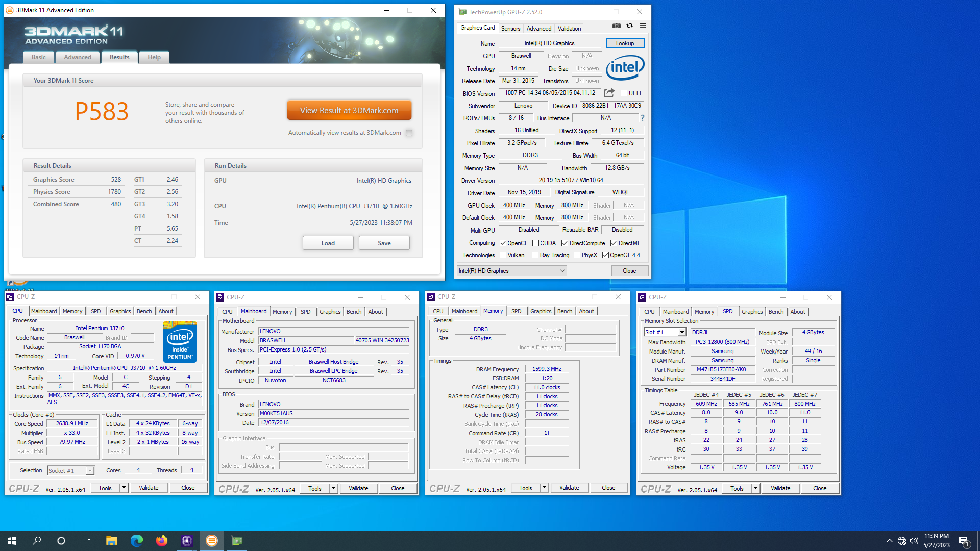Viewport: 980px width, 551px height.
Task: Click Core Speed value 2638.91 MHz
Action: (72, 423)
